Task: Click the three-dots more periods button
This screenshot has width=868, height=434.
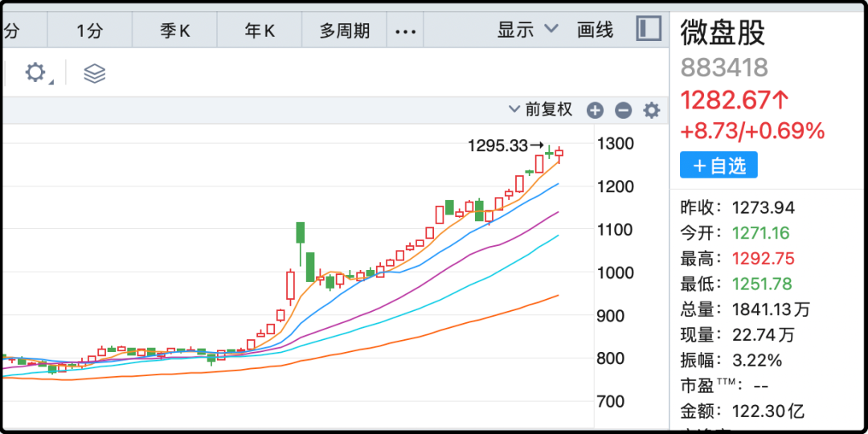Action: tap(406, 31)
